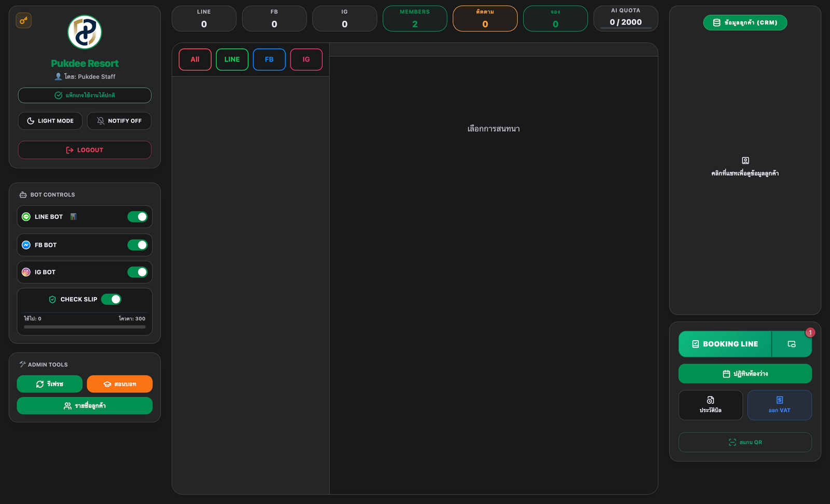Click the LOGOUT button
This screenshot has width=830, height=504.
85,150
